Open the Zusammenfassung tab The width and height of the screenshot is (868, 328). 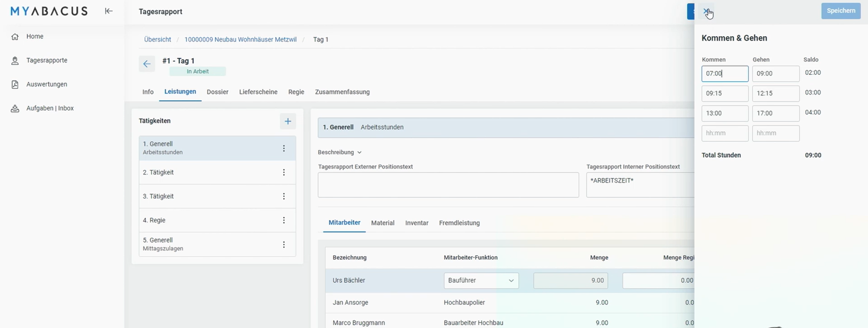(x=342, y=92)
